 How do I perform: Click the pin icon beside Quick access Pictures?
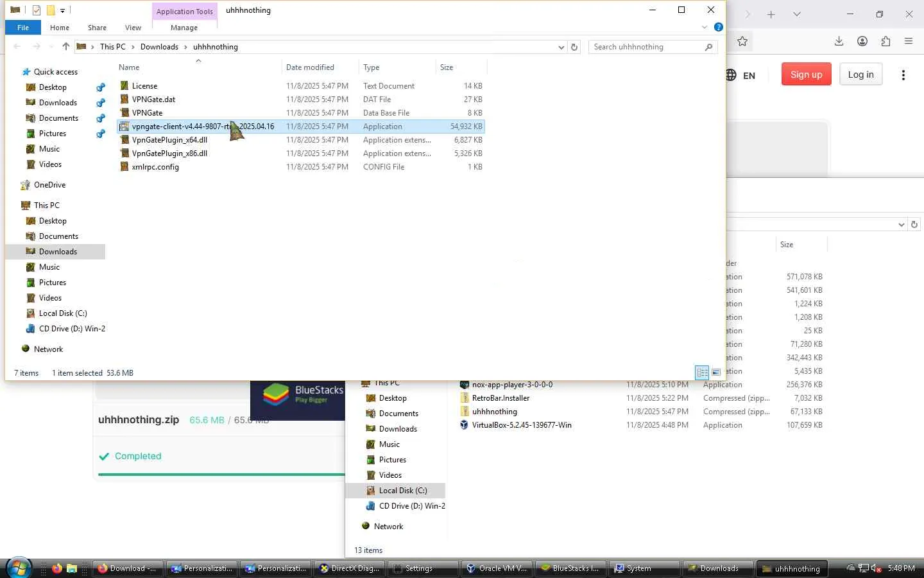pos(101,134)
